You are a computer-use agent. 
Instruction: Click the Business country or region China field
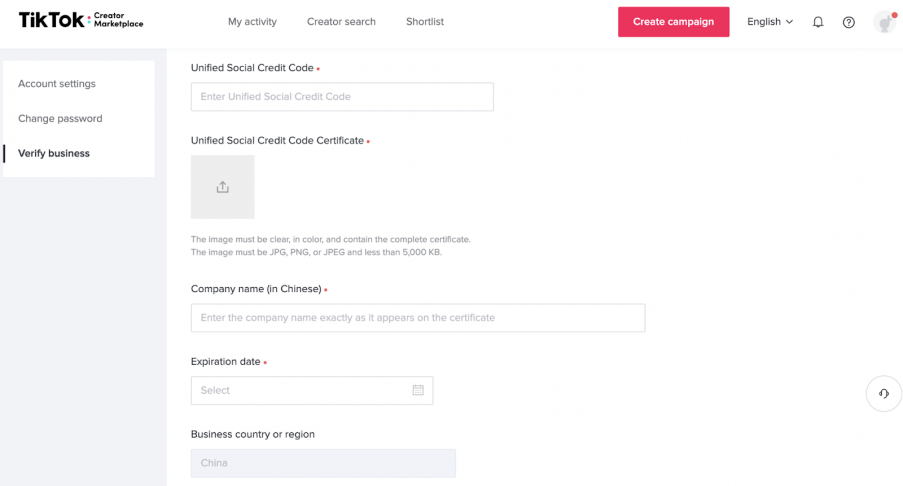[323, 463]
